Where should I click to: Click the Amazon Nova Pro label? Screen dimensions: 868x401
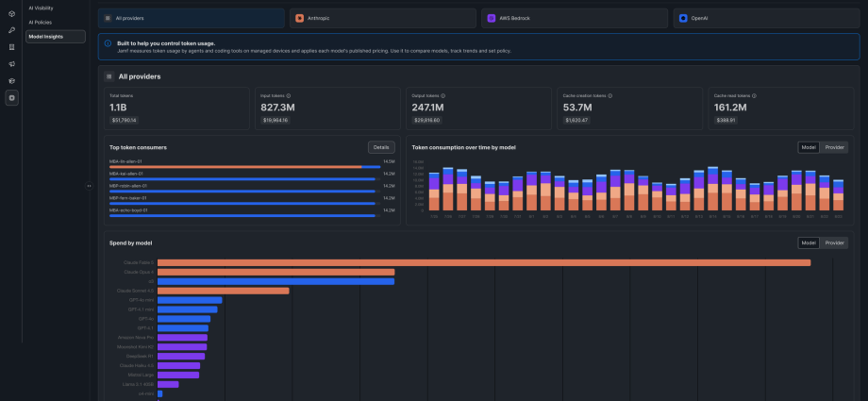pos(136,337)
